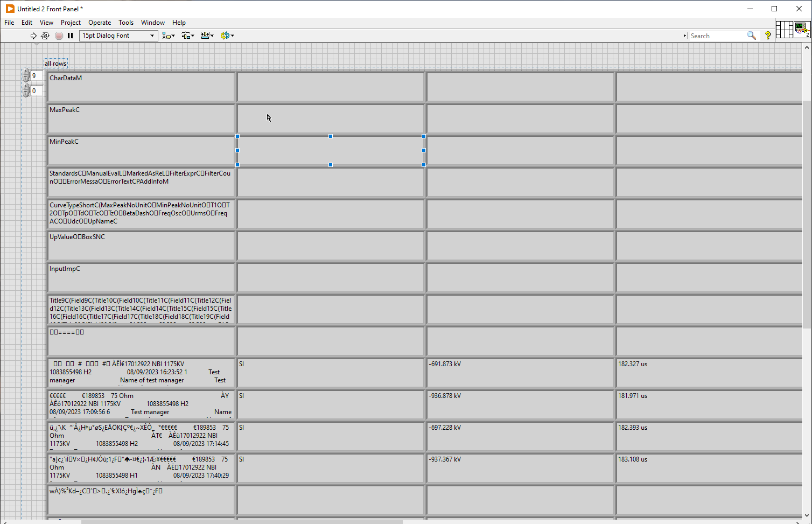Click the search magnifier icon
Viewport: 812px width, 524px height.
coord(752,36)
